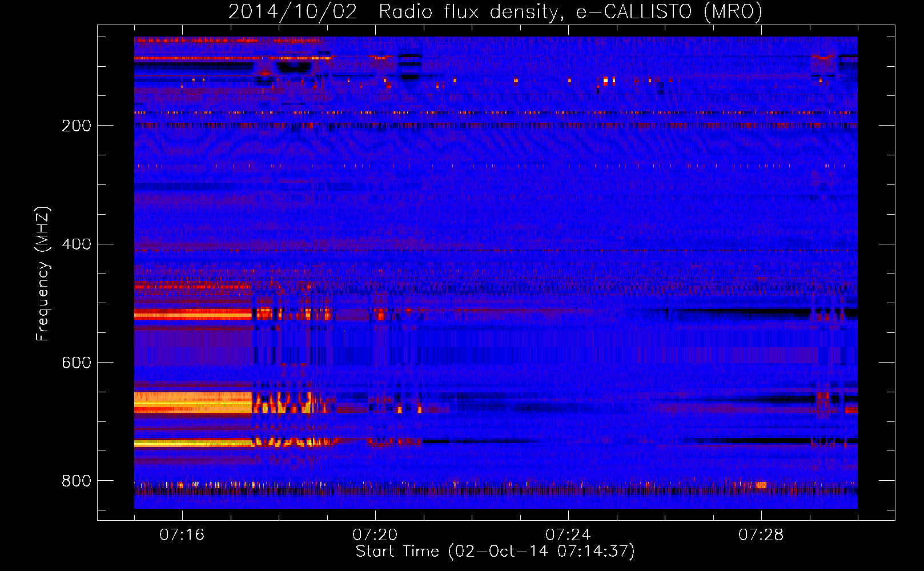Click the '07:20' time tick label

(375, 535)
